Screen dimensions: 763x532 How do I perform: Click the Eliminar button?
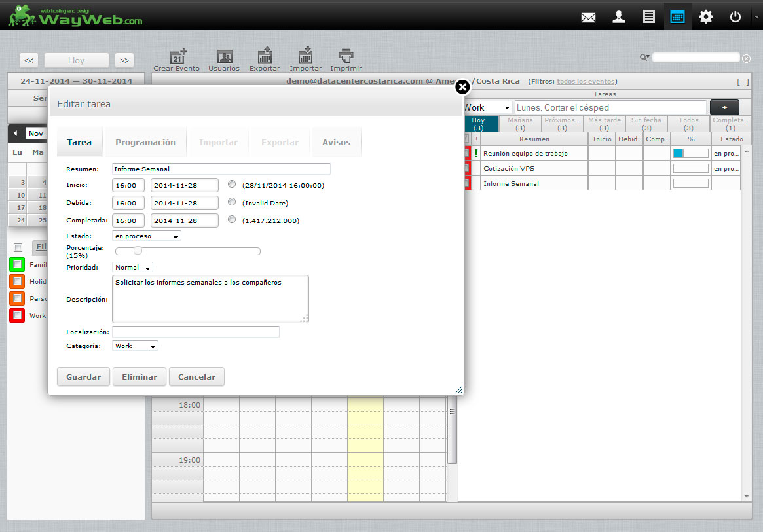140,377
